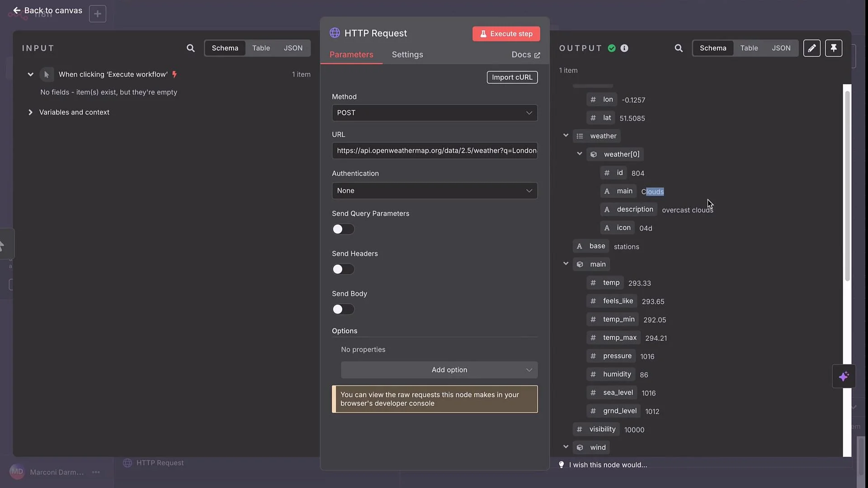Click the temp field in output
The height and width of the screenshot is (488, 868).
(x=605, y=282)
